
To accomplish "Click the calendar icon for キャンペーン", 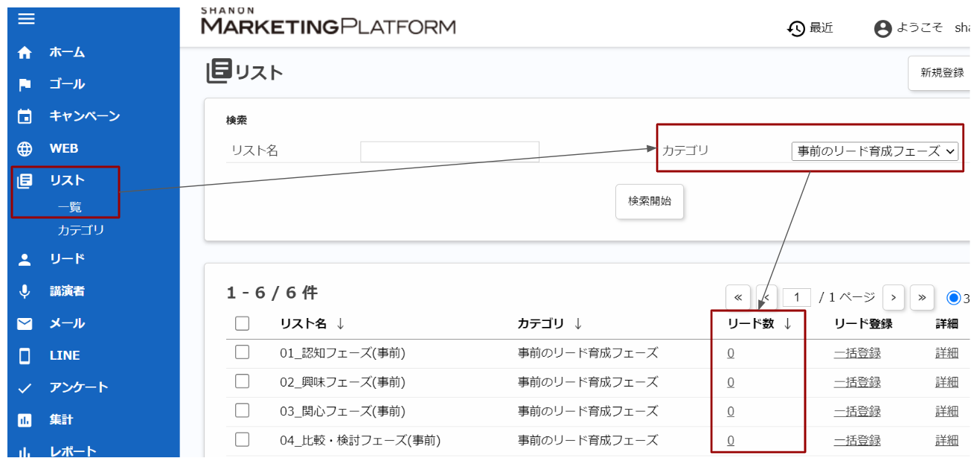I will tap(25, 116).
